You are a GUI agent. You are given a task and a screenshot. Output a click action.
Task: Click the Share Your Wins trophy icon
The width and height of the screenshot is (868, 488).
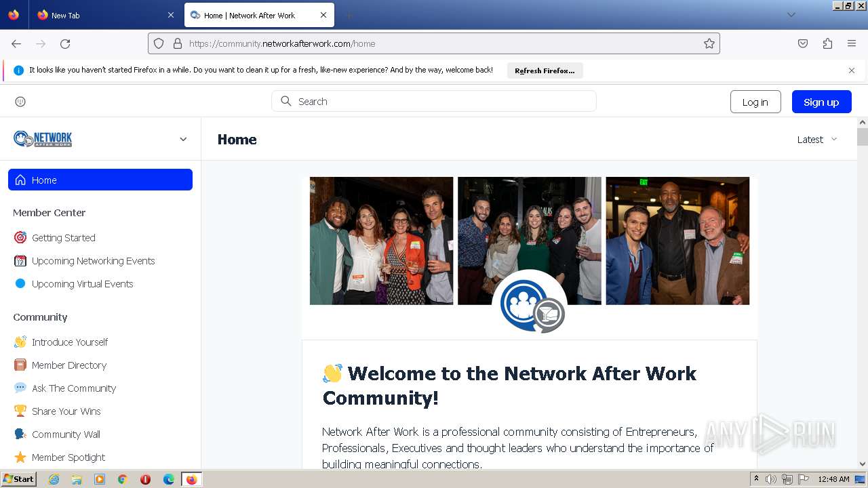(x=20, y=411)
